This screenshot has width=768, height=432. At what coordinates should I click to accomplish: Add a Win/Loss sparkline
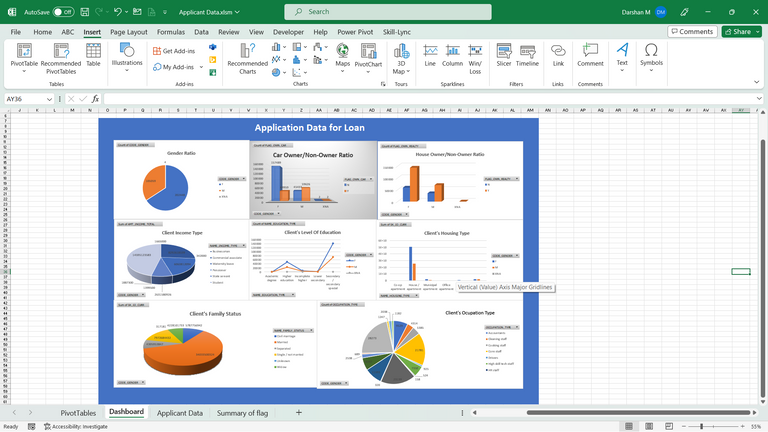475,58
